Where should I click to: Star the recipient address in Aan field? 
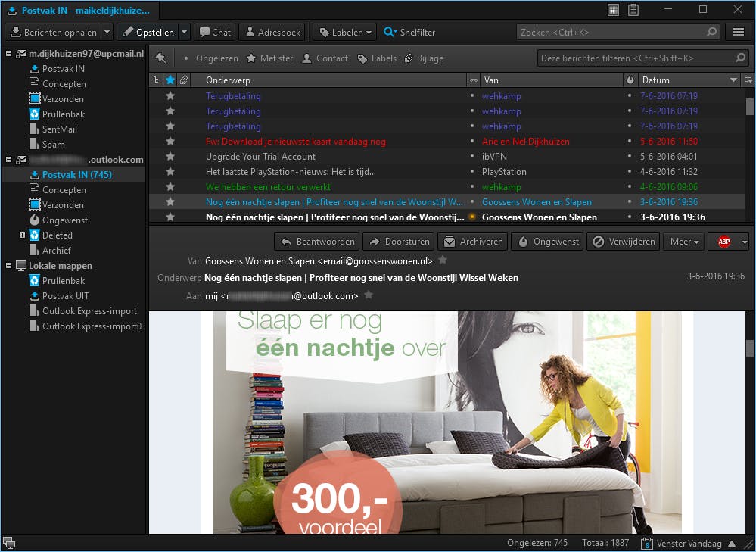369,295
